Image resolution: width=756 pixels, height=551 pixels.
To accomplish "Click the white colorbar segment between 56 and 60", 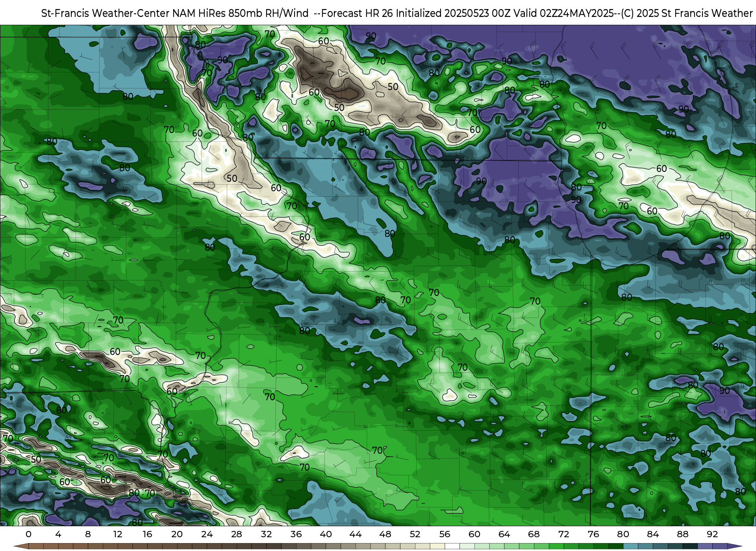I will [x=452, y=547].
